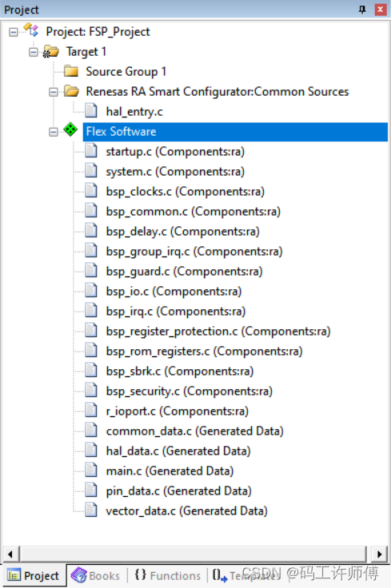Click the horizontal scrollbar right arrow

[x=379, y=554]
